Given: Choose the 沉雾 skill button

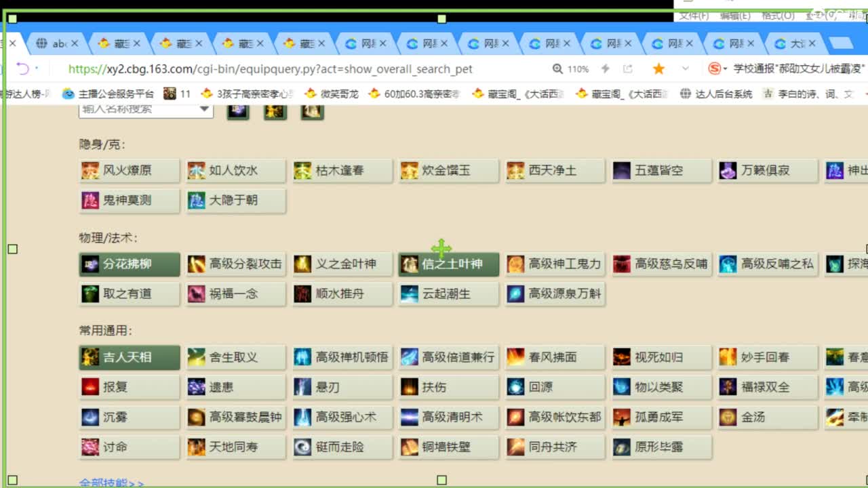Looking at the screenshot, I should 130,418.
